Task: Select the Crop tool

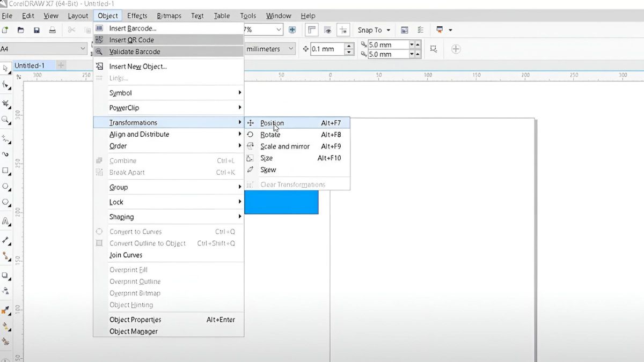Action: pos(5,103)
